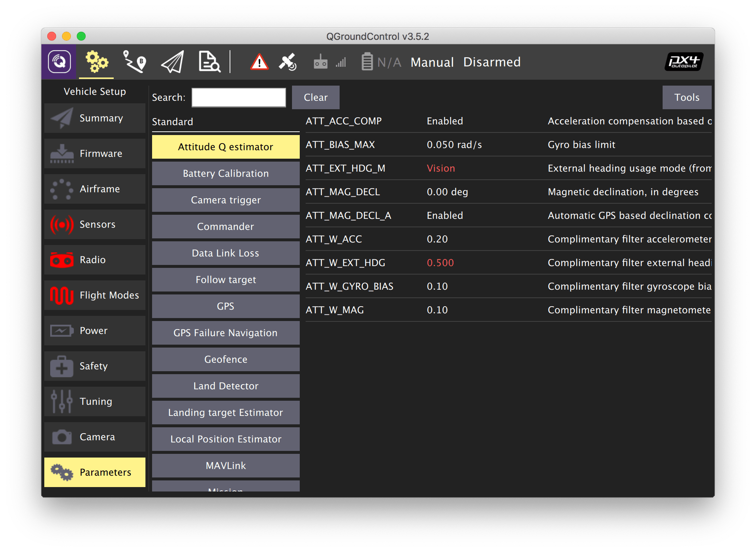Open the Manual flight mode selector
The width and height of the screenshot is (756, 552).
click(432, 62)
